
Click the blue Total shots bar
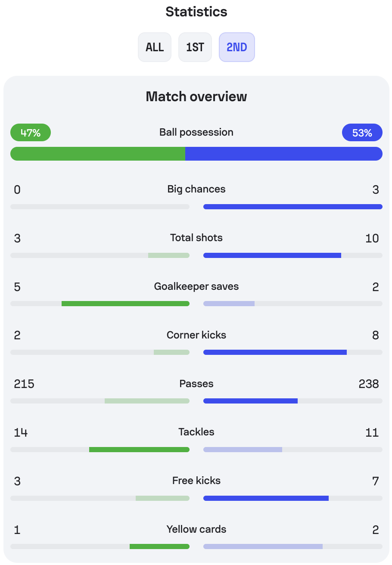coord(272,255)
